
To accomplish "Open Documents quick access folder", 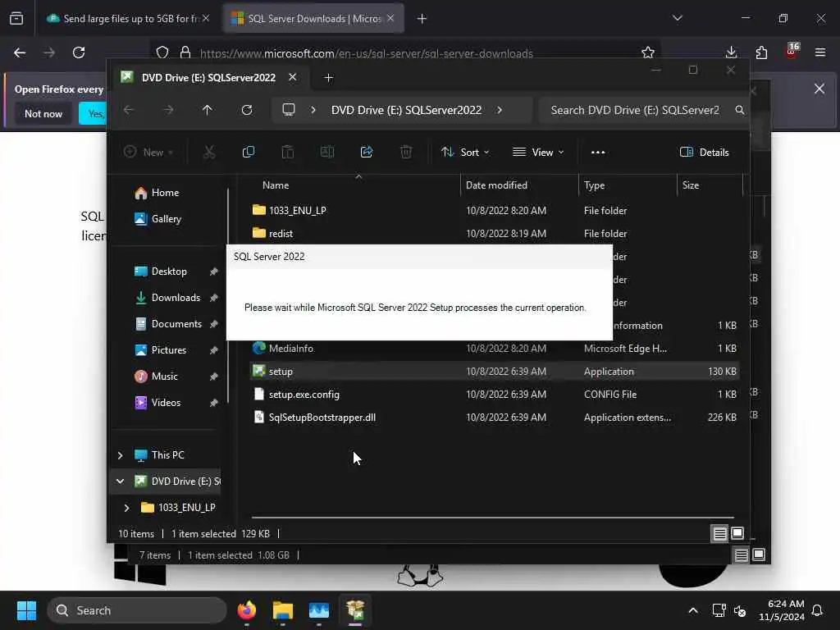I will point(176,323).
